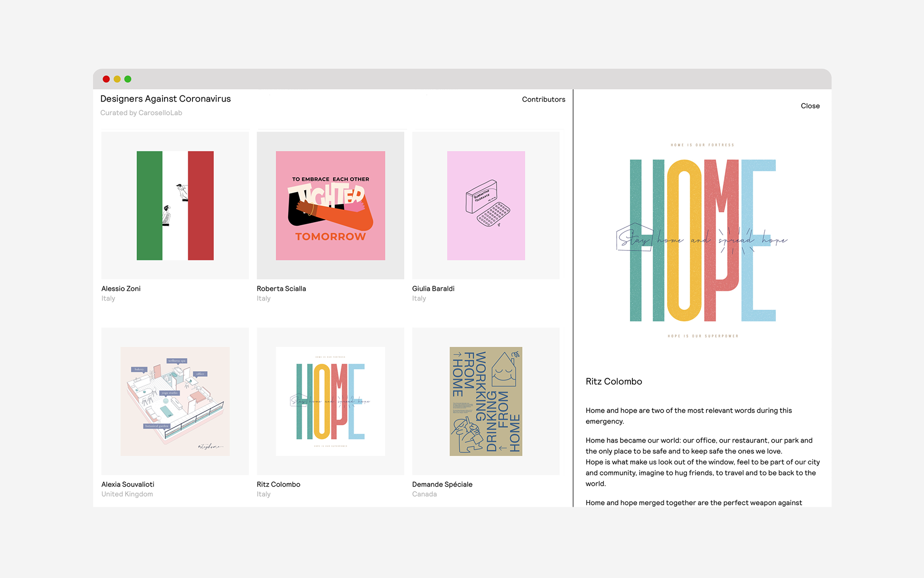The height and width of the screenshot is (578, 924).
Task: Click the green maximize window dot
Action: click(128, 79)
